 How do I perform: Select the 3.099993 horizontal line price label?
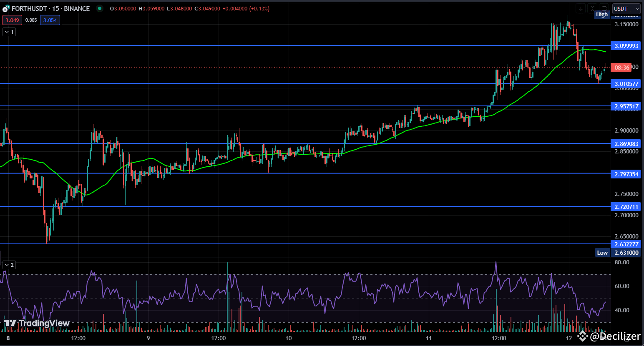click(626, 46)
